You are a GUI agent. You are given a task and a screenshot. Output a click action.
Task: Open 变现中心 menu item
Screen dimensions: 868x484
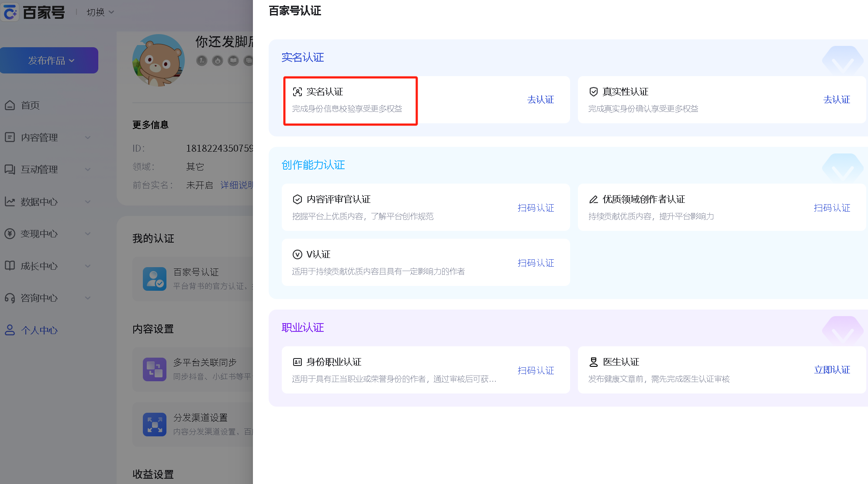39,233
